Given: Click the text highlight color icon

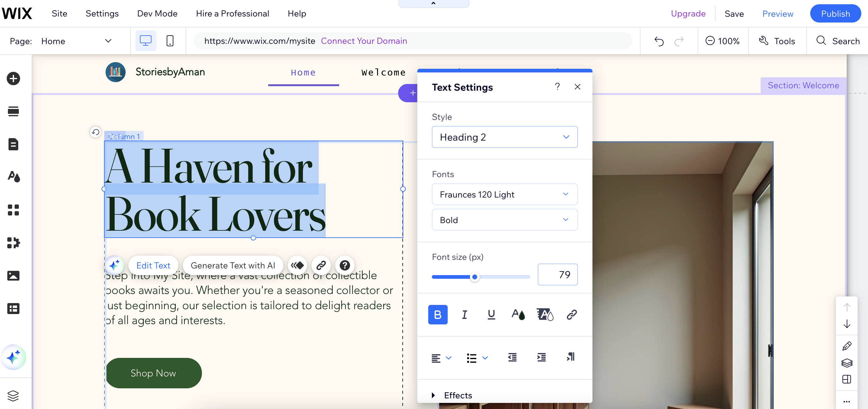Looking at the screenshot, I should coord(544,315).
